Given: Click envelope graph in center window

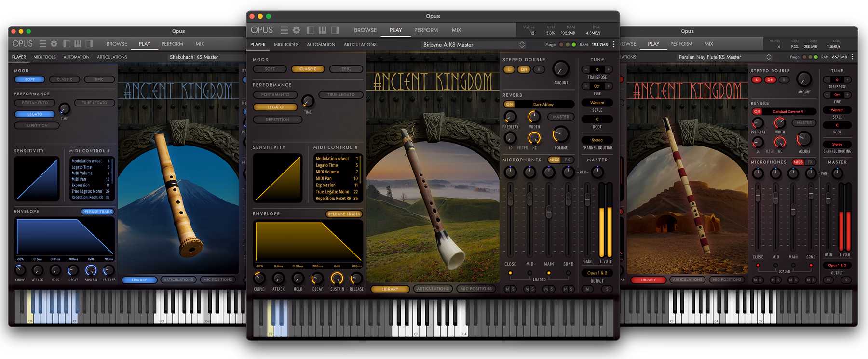Looking at the screenshot, I should (308, 241).
